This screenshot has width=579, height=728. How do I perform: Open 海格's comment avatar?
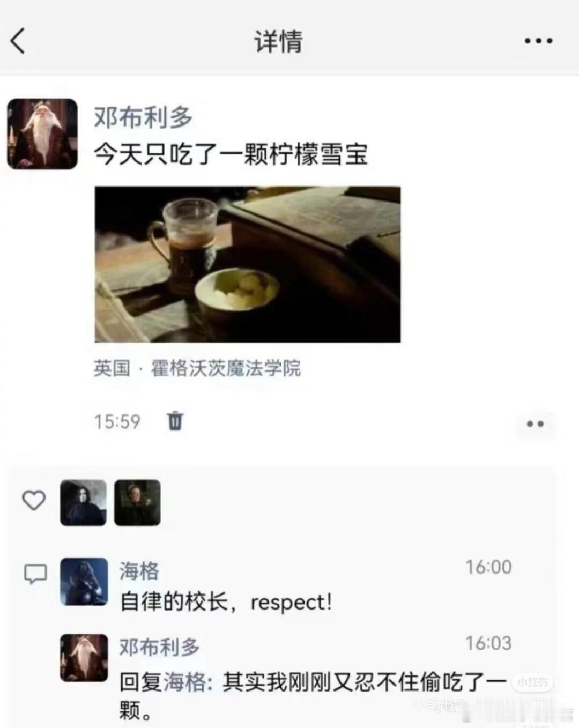[84, 582]
